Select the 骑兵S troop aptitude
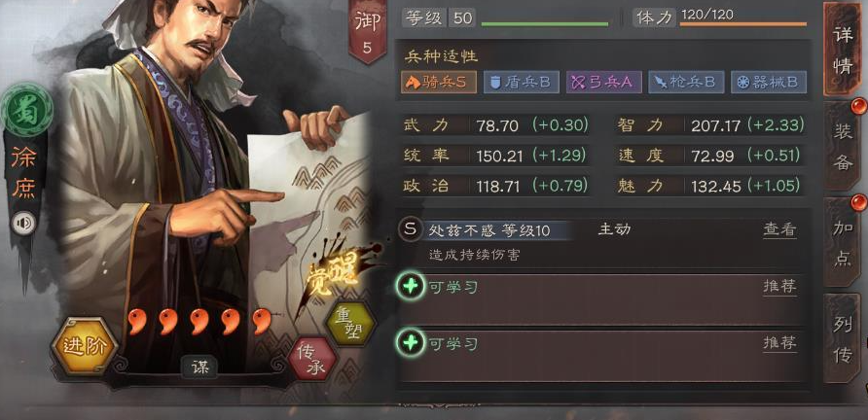Screen dimensions: 868x420 439,83
